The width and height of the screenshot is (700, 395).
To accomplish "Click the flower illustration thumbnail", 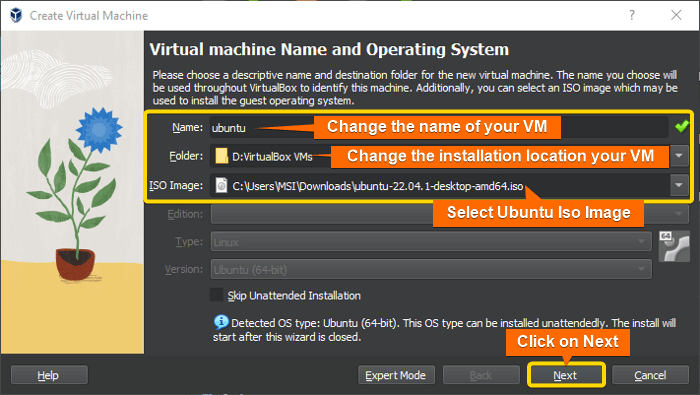I will [72, 192].
